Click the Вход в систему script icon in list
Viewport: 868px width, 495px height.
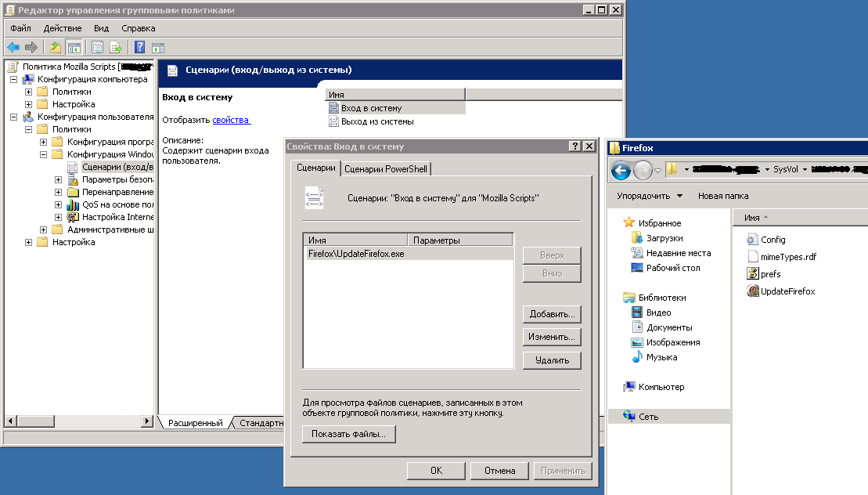click(x=333, y=109)
